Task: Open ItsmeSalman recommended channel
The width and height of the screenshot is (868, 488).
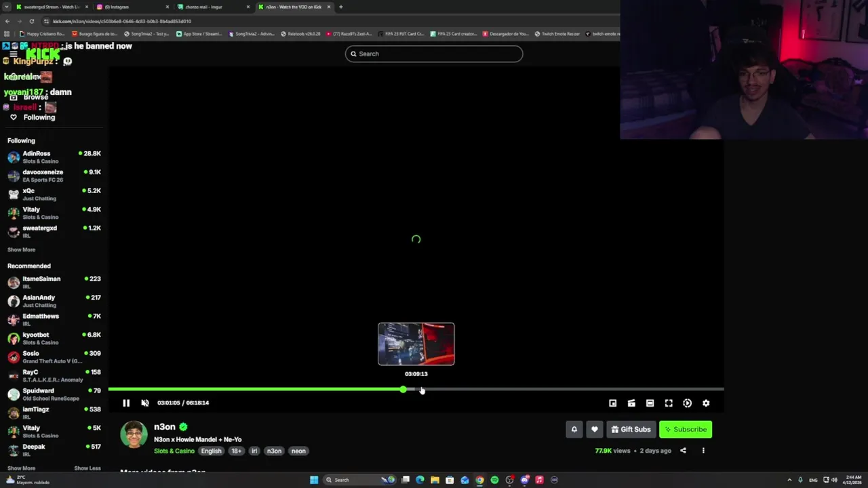Action: pos(54,283)
